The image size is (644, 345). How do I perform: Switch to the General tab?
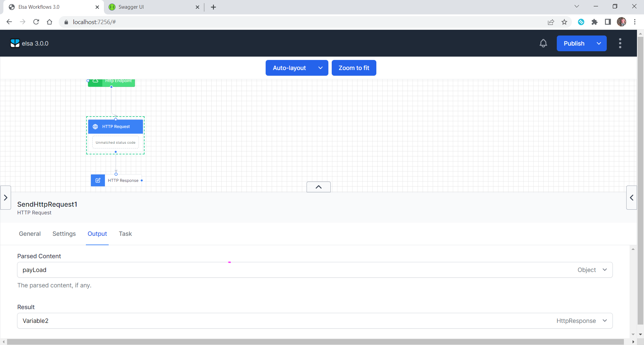(30, 234)
